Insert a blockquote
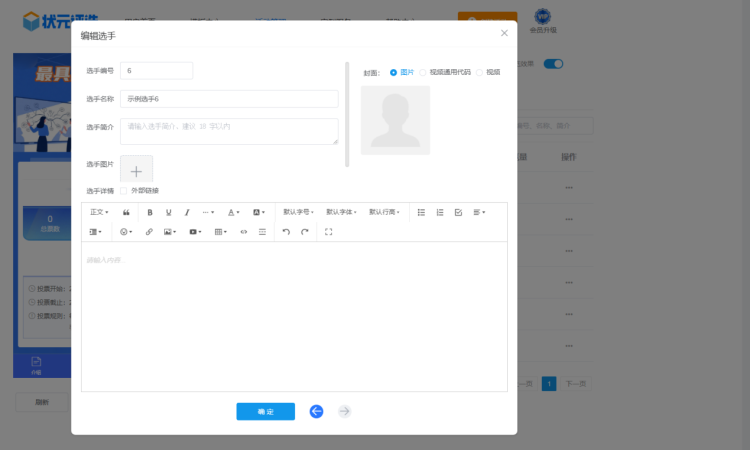750x450 pixels. (126, 212)
